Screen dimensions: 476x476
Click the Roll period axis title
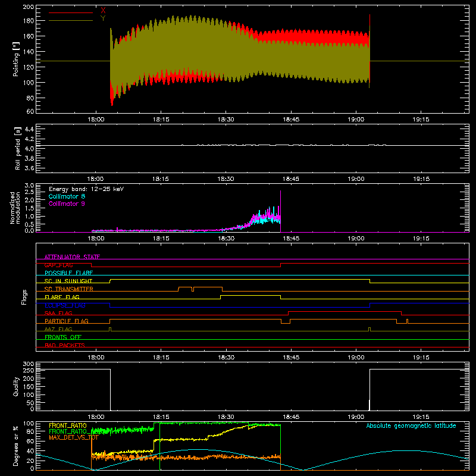(17, 148)
